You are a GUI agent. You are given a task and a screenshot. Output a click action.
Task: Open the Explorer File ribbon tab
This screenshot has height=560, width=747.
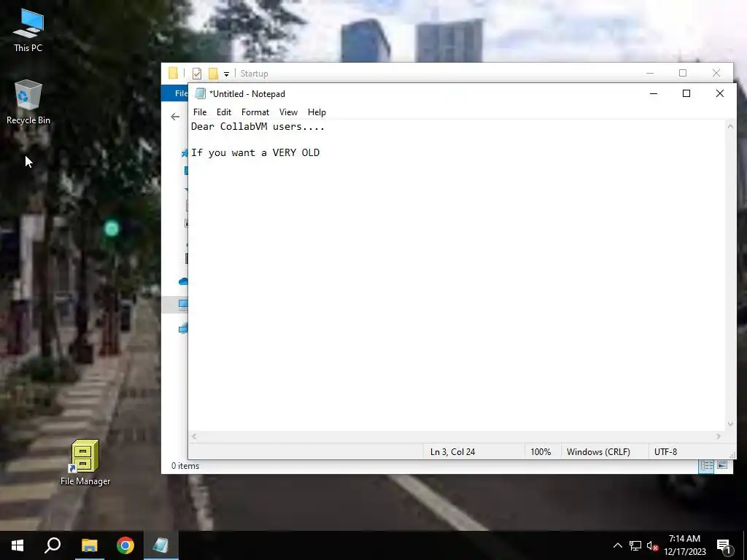[175, 93]
